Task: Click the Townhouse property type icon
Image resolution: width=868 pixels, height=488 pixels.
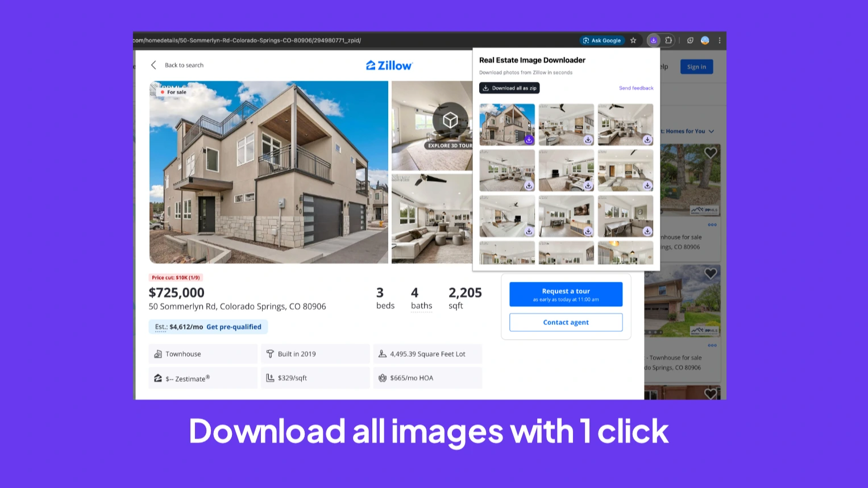Action: (x=158, y=353)
